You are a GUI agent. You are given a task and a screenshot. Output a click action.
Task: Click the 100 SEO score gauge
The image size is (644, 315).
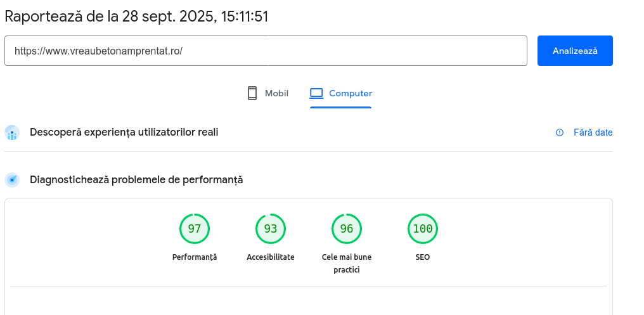tap(423, 229)
